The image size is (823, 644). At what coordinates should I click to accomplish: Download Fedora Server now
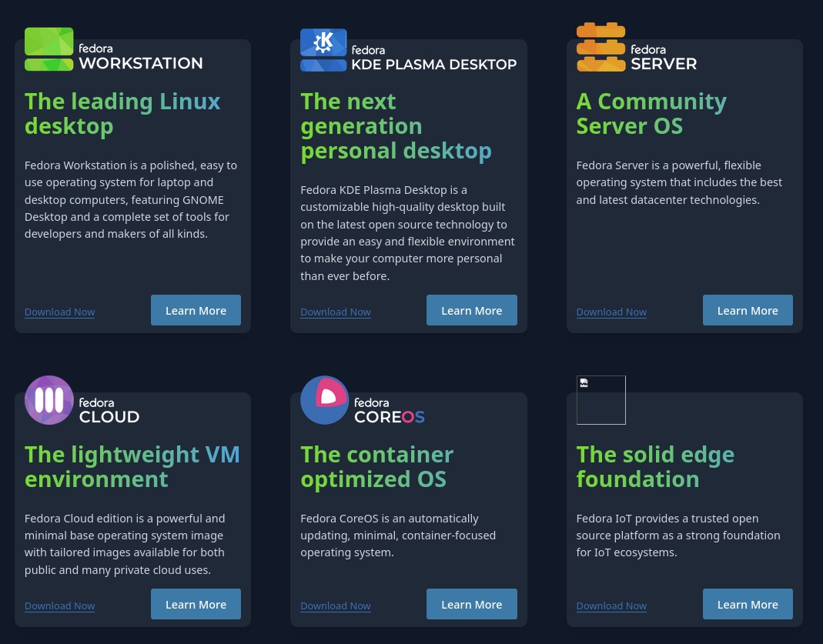click(x=611, y=312)
